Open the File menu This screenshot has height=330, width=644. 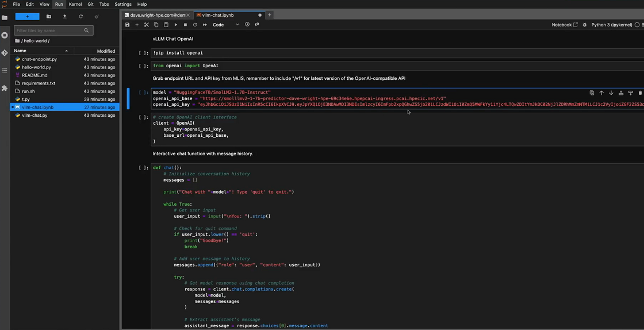click(17, 4)
